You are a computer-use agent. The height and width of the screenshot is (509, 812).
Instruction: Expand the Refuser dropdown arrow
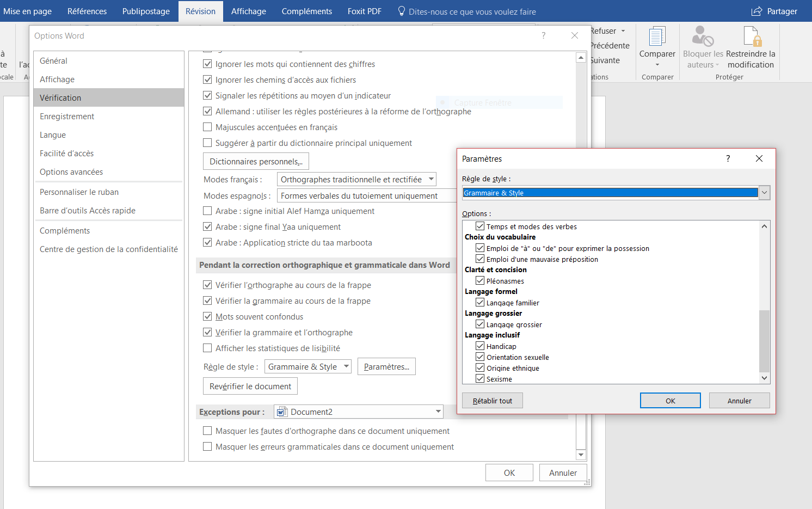pyautogui.click(x=623, y=31)
